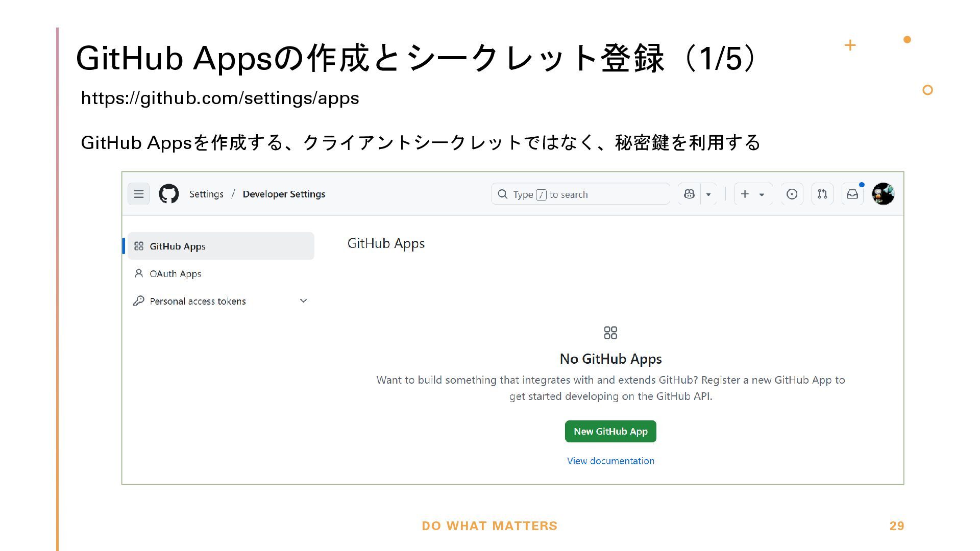Image resolution: width=980 pixels, height=551 pixels.
Task: Click the GitHub Octocat logo
Action: click(x=169, y=194)
